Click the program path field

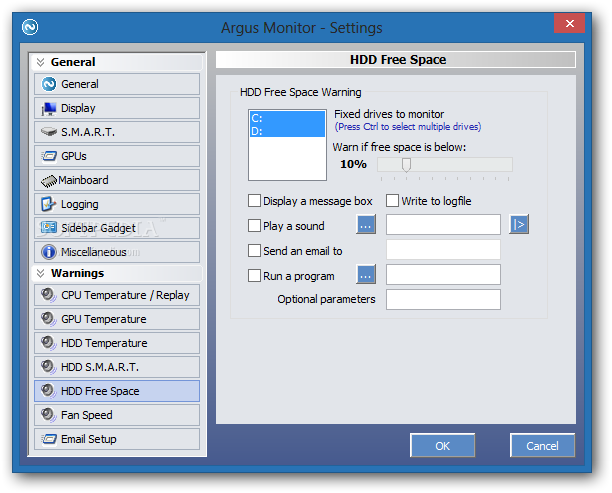tap(443, 275)
